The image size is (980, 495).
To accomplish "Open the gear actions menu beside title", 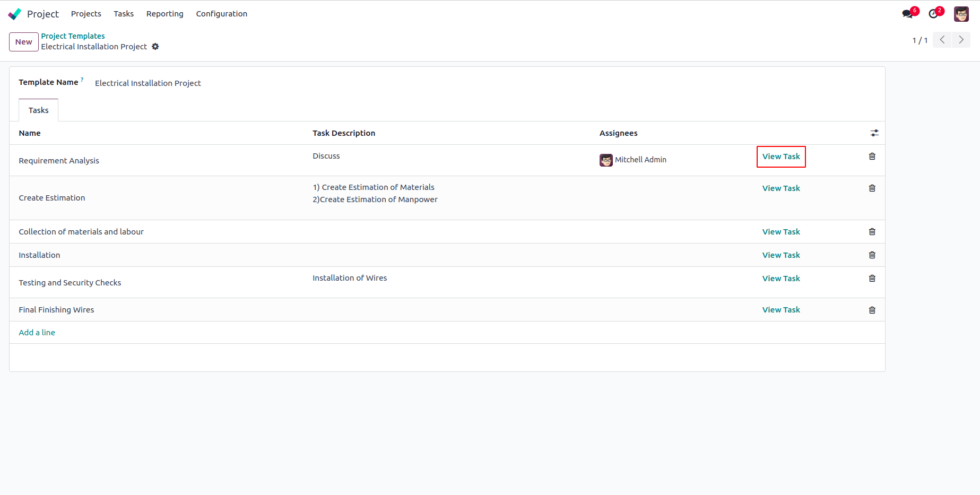I will (155, 47).
